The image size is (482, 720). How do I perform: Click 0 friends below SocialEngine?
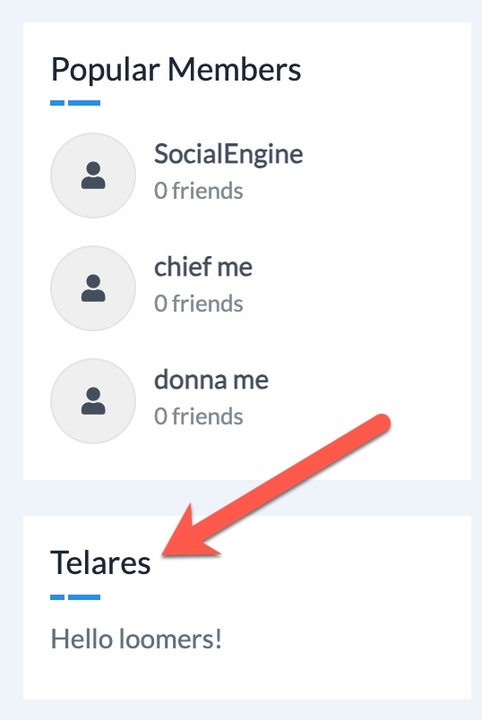click(198, 191)
